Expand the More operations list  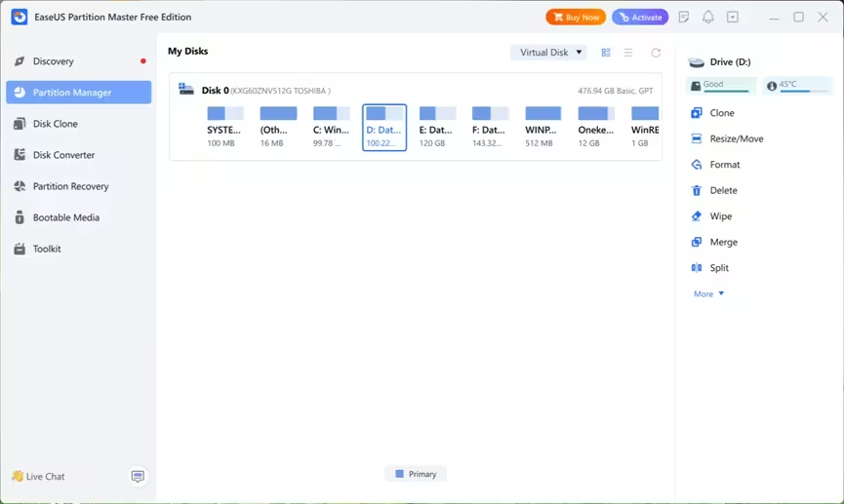pos(708,293)
